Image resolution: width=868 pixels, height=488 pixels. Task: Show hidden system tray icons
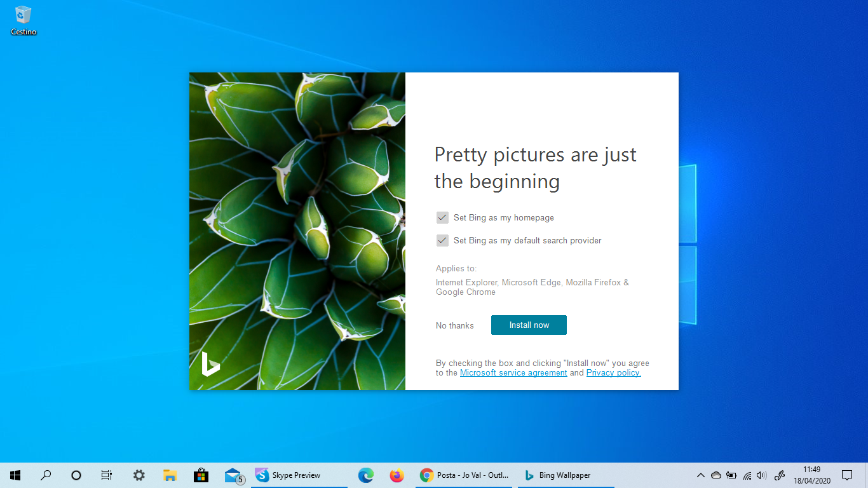pyautogui.click(x=701, y=475)
